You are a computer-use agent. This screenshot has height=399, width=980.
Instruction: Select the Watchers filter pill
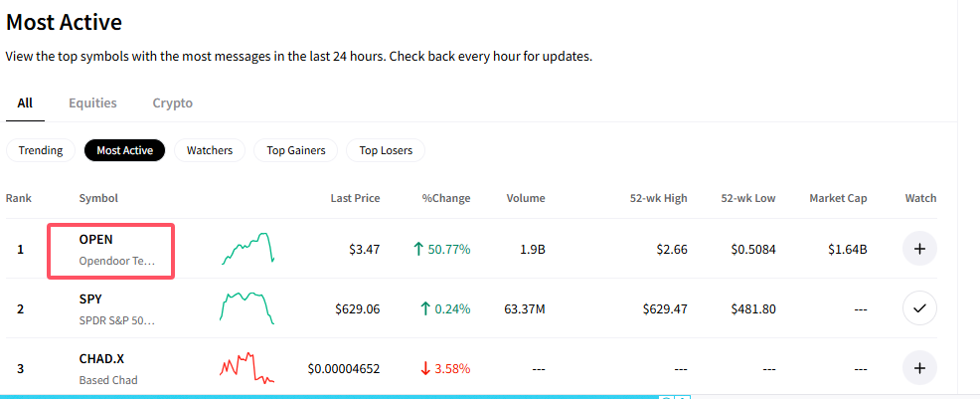(x=210, y=150)
